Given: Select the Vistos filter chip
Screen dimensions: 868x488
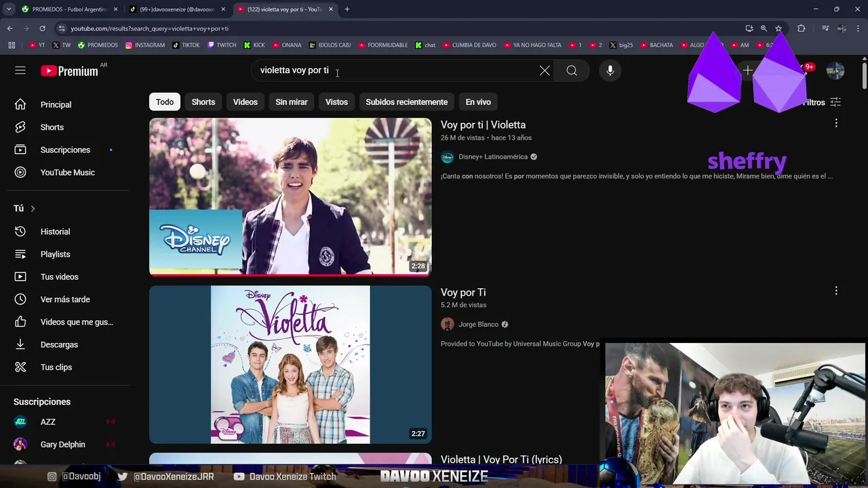Looking at the screenshot, I should (x=336, y=102).
